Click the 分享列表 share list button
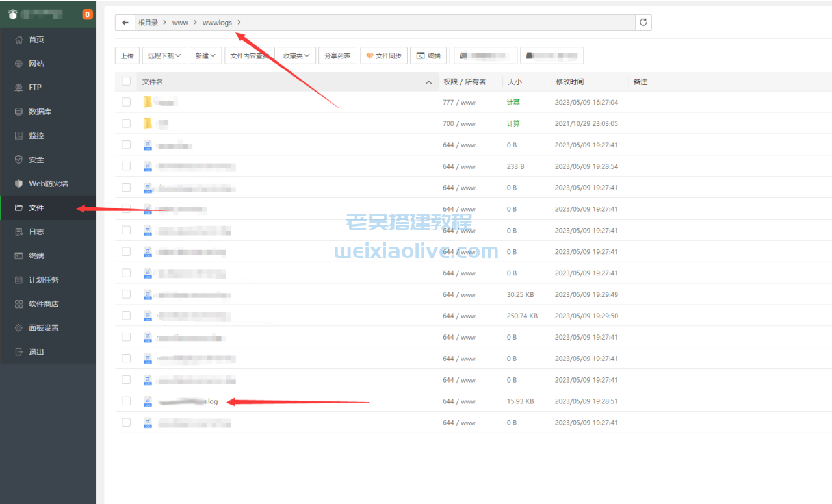The image size is (832, 504). (337, 56)
